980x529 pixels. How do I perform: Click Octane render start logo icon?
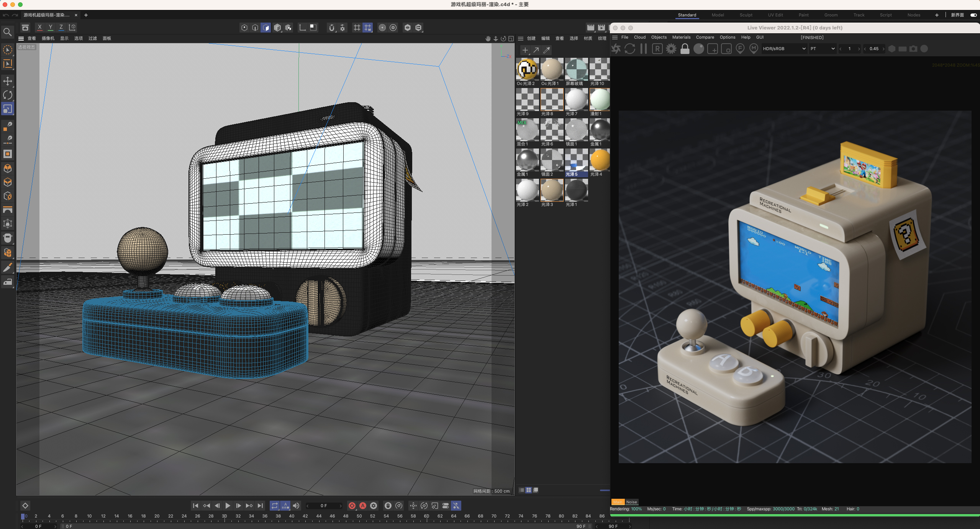[616, 49]
